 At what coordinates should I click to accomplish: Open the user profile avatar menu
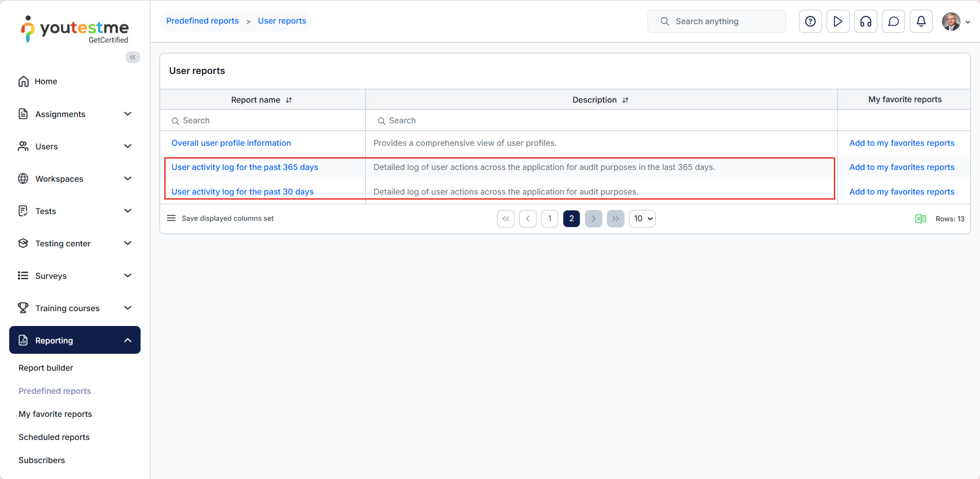pos(955,22)
